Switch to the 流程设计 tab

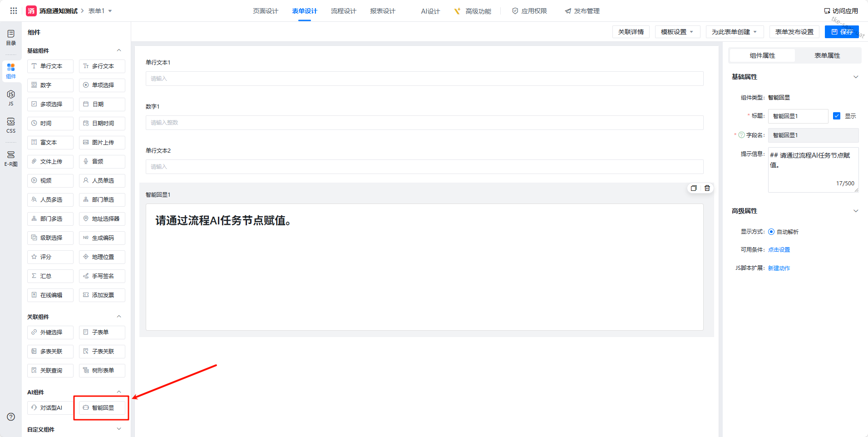(x=343, y=11)
